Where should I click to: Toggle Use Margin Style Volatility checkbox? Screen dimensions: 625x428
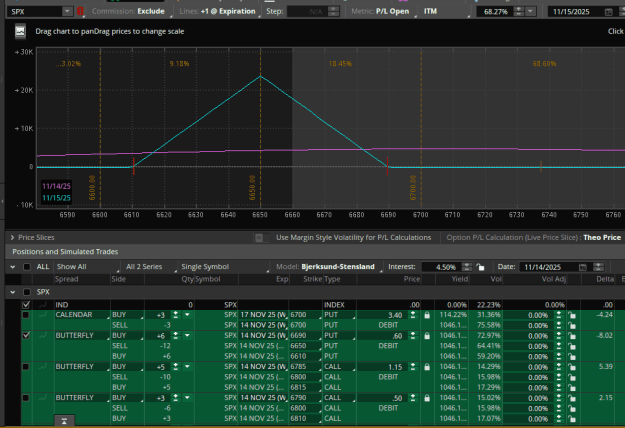point(259,238)
